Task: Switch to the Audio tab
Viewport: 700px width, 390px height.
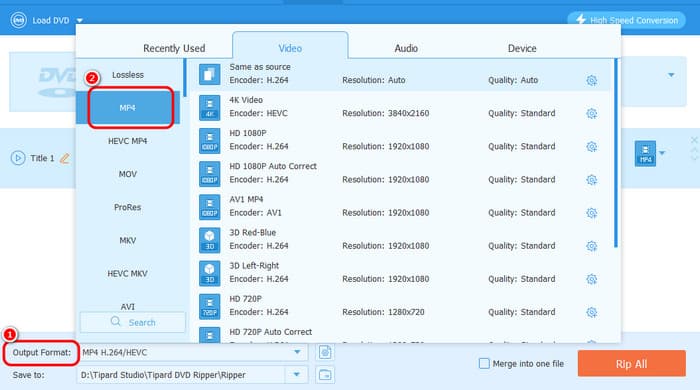Action: [x=406, y=48]
